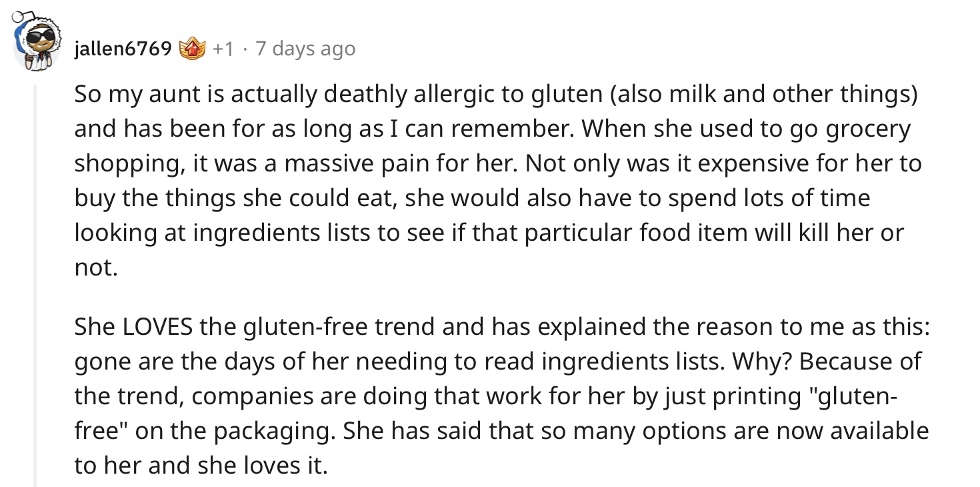This screenshot has width=980, height=487.
Task: Click the dot separator before '7 days ago'
Action: [x=245, y=49]
